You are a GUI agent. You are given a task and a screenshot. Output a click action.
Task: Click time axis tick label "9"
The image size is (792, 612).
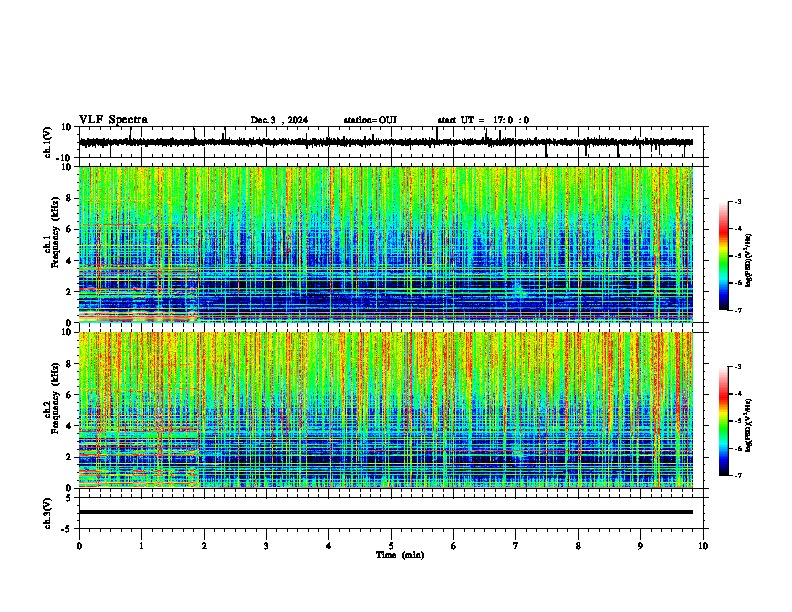[x=640, y=546]
